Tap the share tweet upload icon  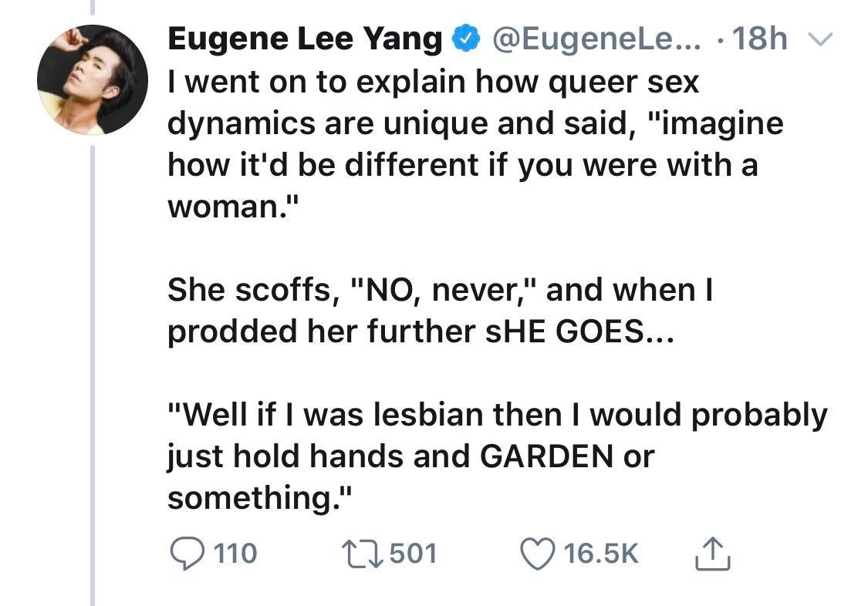(x=713, y=554)
